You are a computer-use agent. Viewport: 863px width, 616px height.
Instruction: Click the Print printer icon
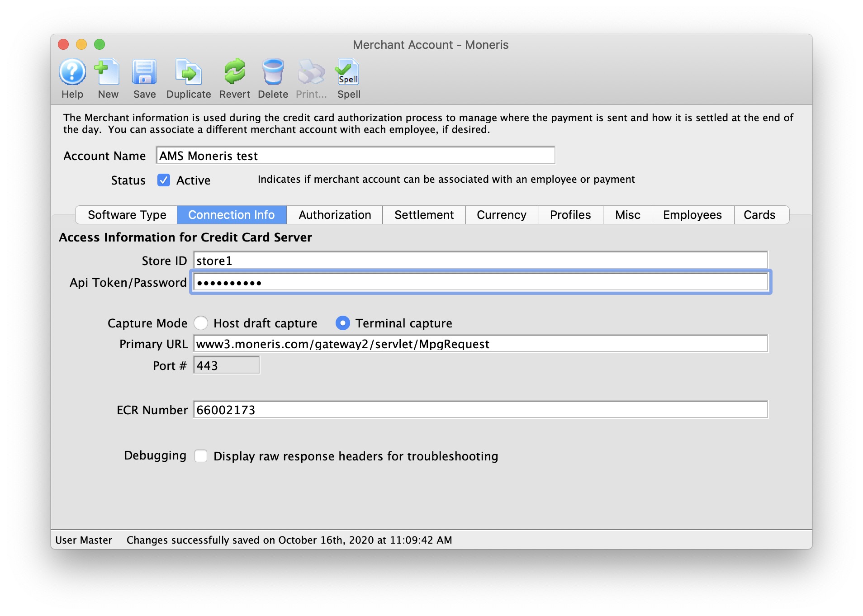click(311, 72)
